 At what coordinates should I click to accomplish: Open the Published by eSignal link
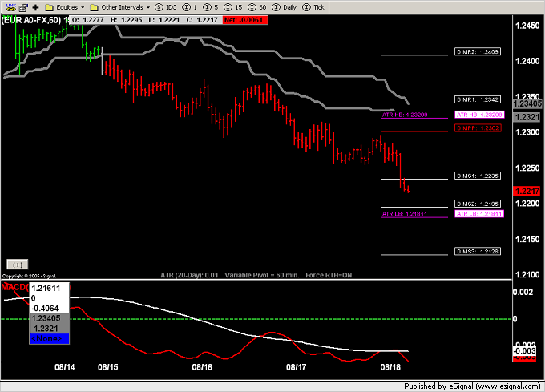tap(472, 386)
